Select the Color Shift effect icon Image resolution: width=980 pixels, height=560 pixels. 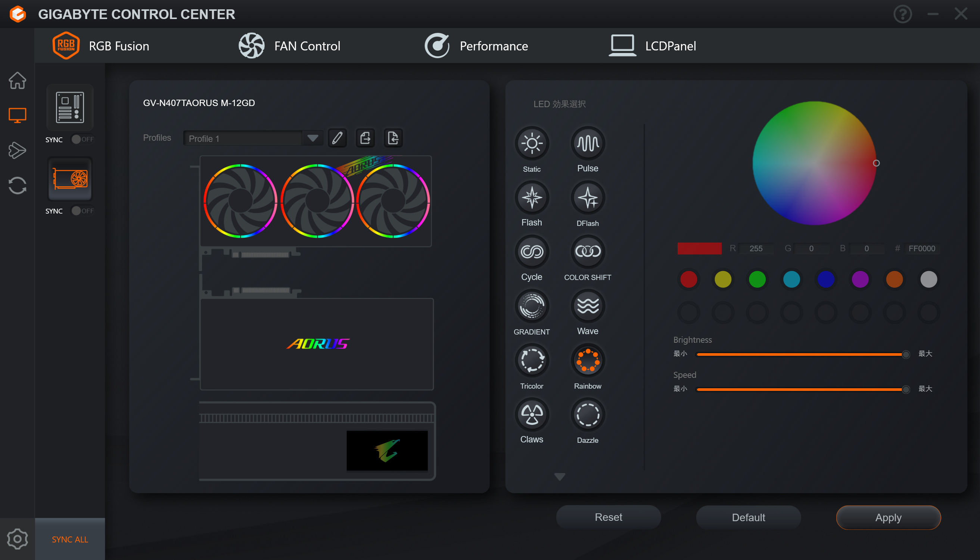click(587, 252)
